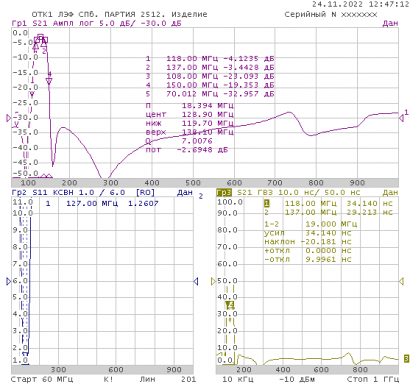Screen dimensions: 410x384
Task: Click the 'Ампл лог' format label
Action: coord(74,23)
